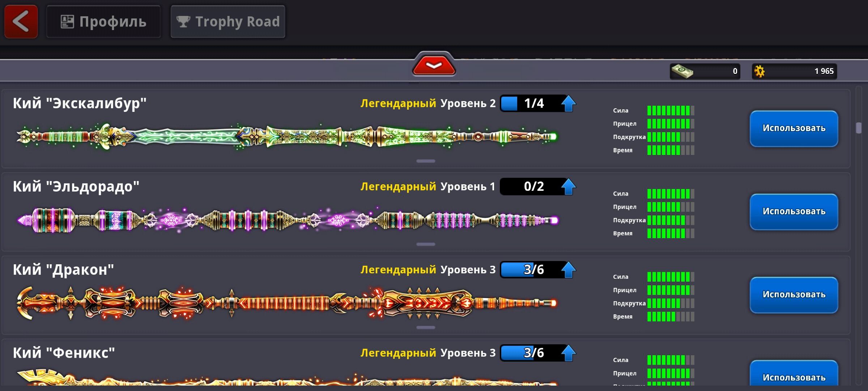Click Легендарный label on the Экскалибур row

pos(398,104)
